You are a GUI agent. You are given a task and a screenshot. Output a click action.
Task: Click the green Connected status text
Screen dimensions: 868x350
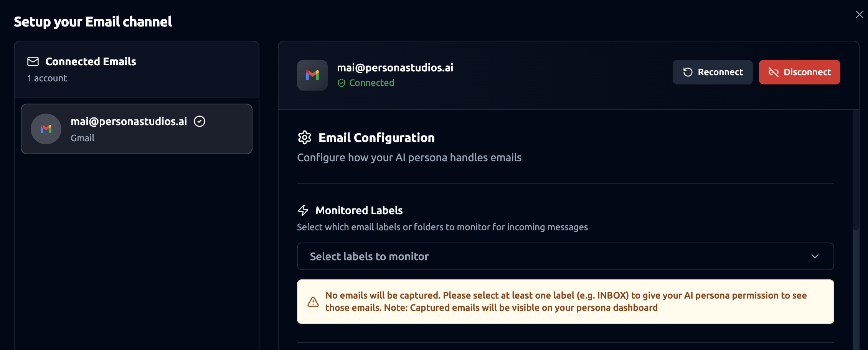(371, 83)
